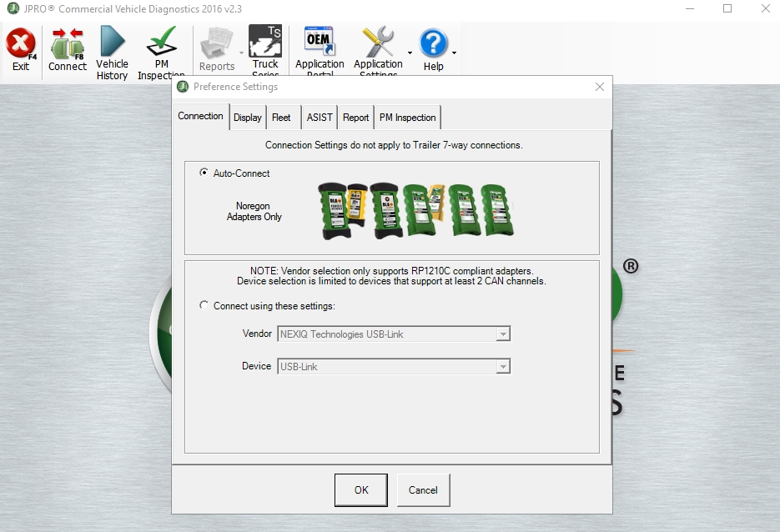Screen dimensions: 780x532
Task: Switch to the Connection tab
Action: [200, 116]
